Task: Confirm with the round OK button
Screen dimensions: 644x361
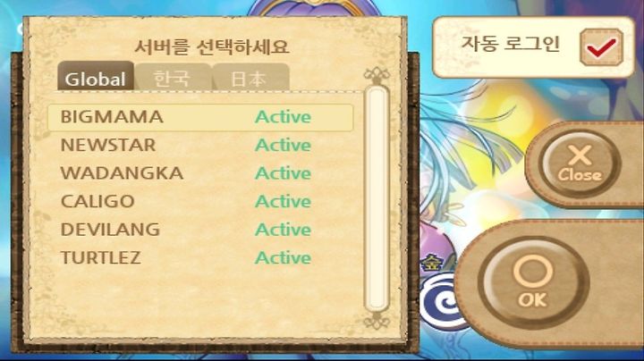Action: [x=533, y=281]
